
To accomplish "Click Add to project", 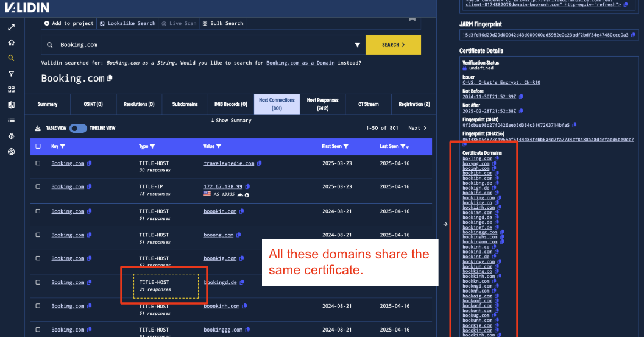I will [x=69, y=23].
